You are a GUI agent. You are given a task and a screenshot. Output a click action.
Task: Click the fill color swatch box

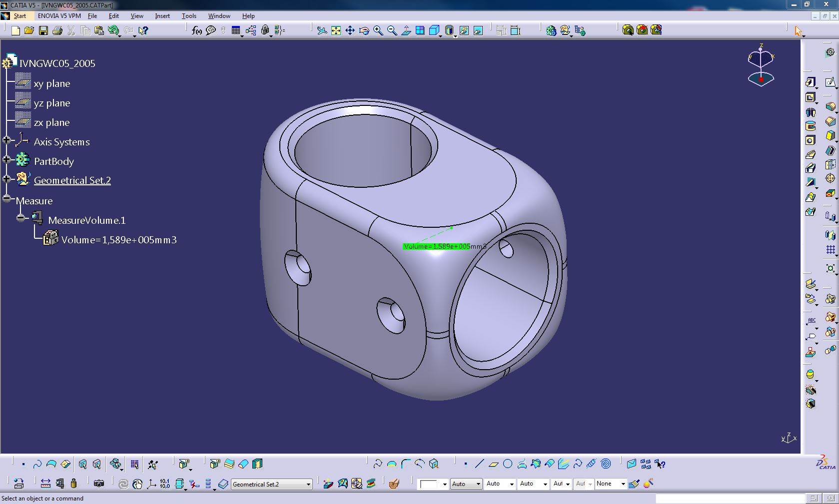point(429,484)
